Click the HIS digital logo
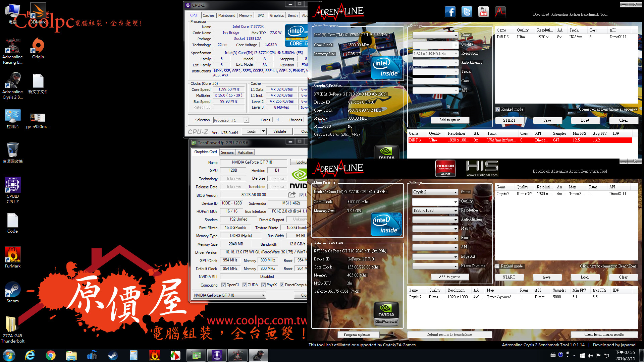The image size is (644, 362). [x=482, y=168]
